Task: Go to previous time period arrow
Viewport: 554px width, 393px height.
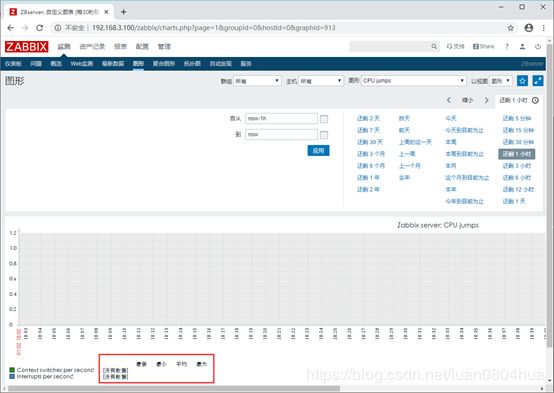Action: click(448, 100)
